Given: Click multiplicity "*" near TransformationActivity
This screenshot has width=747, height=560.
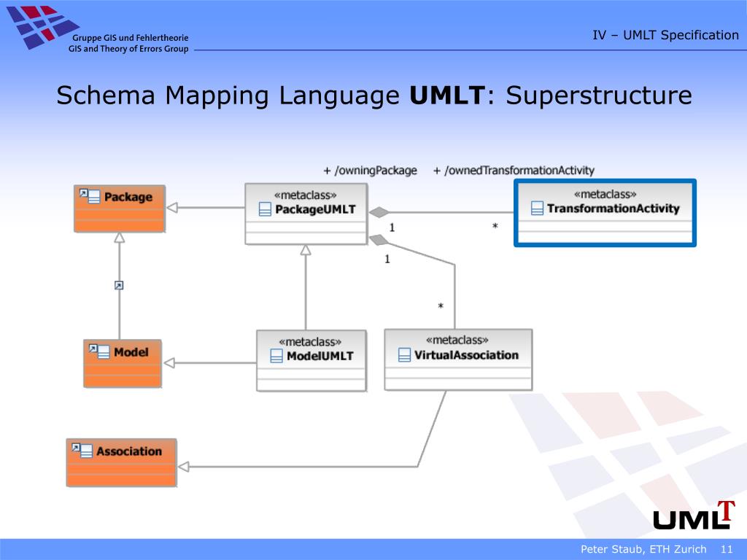Looking at the screenshot, I should 495,227.
